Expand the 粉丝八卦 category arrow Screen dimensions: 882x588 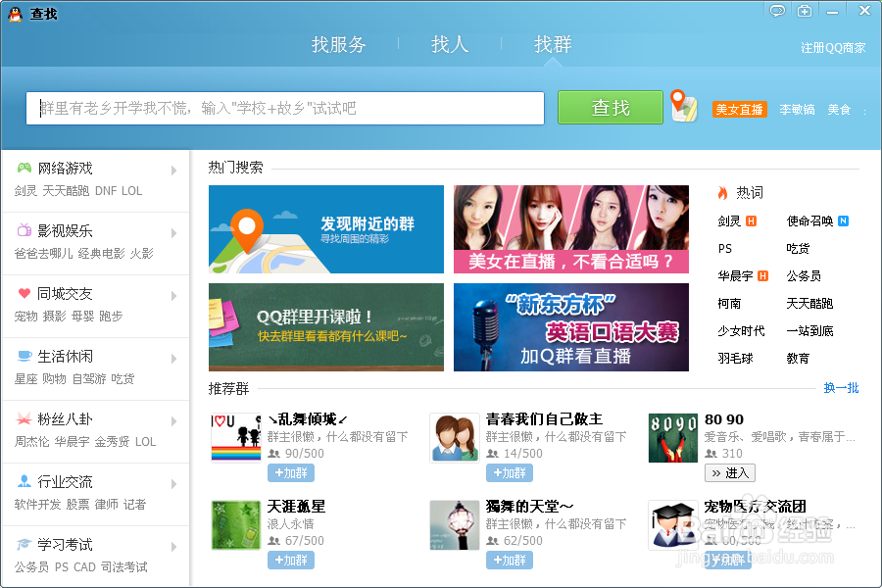pyautogui.click(x=173, y=421)
